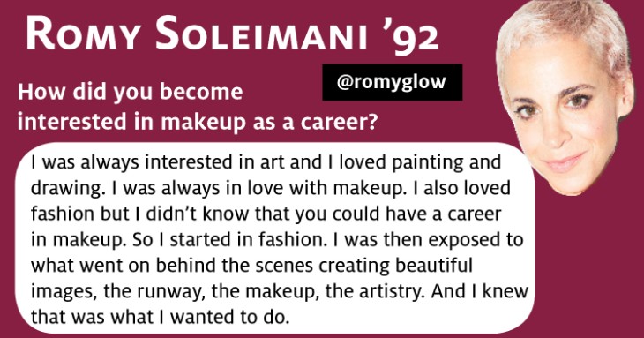Click the line beginning 'I was always interested in art'
The height and width of the screenshot is (338, 644).
pyautogui.click(x=266, y=162)
